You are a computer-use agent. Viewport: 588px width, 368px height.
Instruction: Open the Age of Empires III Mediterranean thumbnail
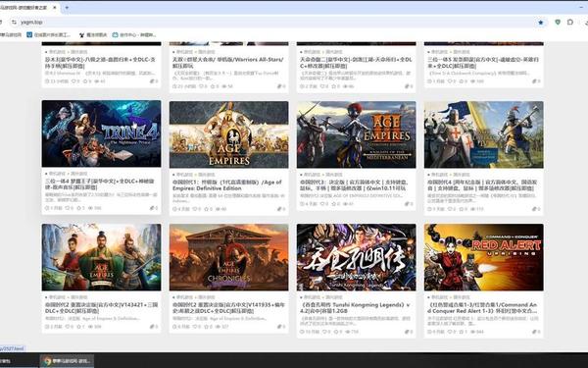[357, 134]
